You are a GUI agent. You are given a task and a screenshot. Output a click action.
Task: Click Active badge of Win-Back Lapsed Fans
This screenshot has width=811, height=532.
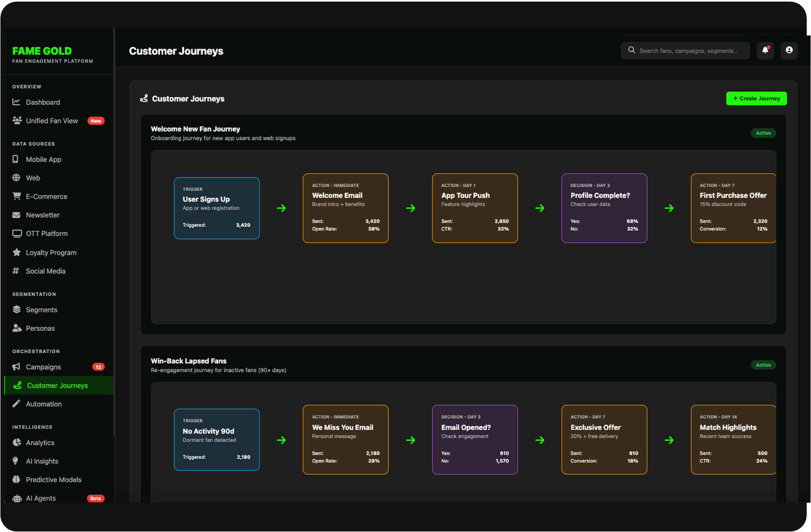[x=763, y=365]
